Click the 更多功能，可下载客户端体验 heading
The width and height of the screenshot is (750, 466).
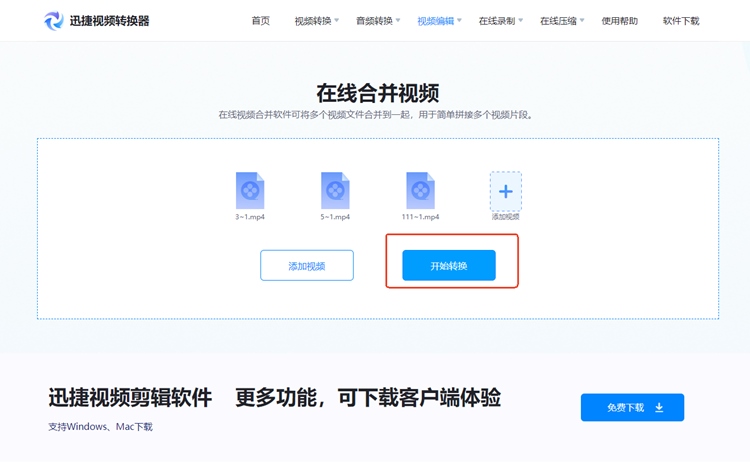pos(368,398)
